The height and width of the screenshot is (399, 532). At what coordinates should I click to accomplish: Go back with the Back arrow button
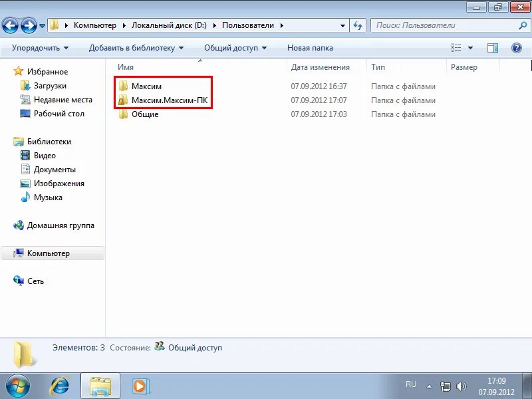tap(10, 25)
